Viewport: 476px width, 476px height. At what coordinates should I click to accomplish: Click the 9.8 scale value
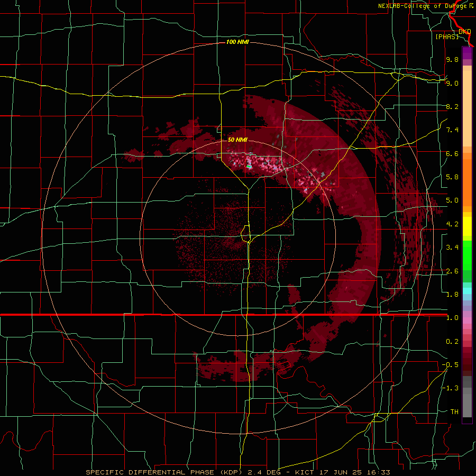click(x=452, y=59)
